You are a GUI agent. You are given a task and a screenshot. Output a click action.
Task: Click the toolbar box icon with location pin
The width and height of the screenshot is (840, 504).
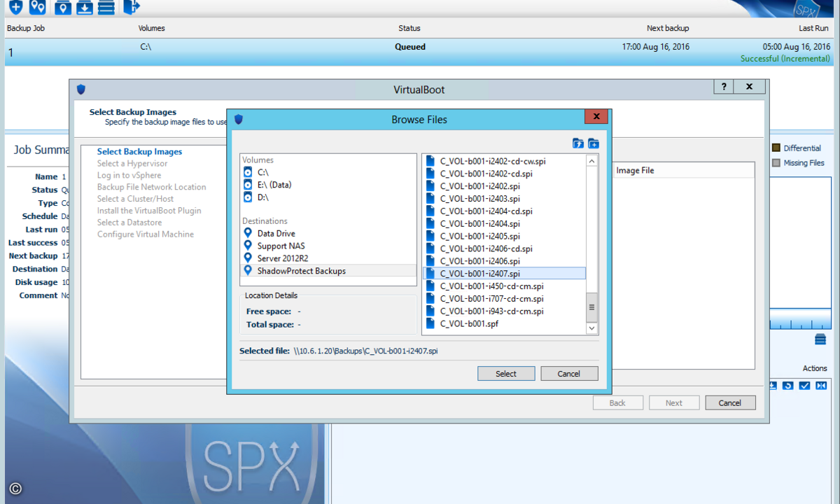pos(63,7)
